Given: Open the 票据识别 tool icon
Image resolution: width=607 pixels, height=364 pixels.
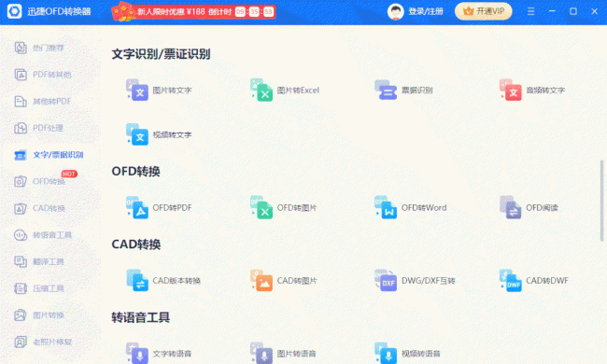Looking at the screenshot, I should 386,90.
